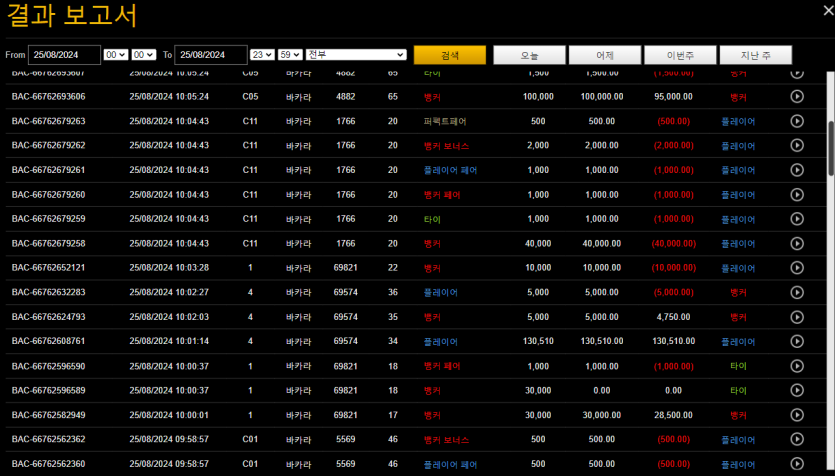Open details icon for BAC-66762608761
The width and height of the screenshot is (835, 476).
click(797, 341)
